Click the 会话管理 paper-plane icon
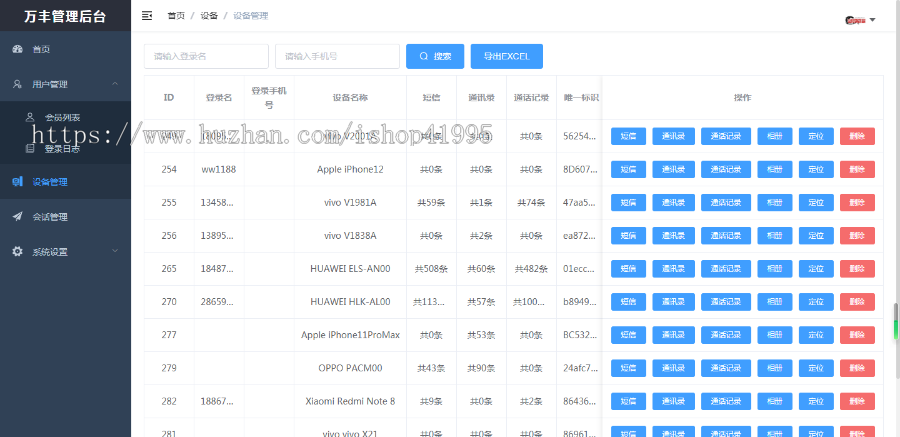 [x=17, y=217]
